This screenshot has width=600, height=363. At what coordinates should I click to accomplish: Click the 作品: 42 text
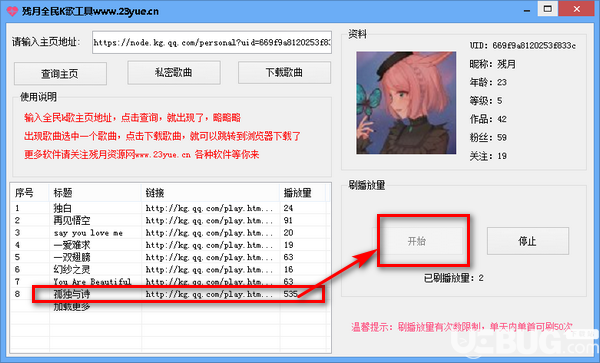pos(488,119)
